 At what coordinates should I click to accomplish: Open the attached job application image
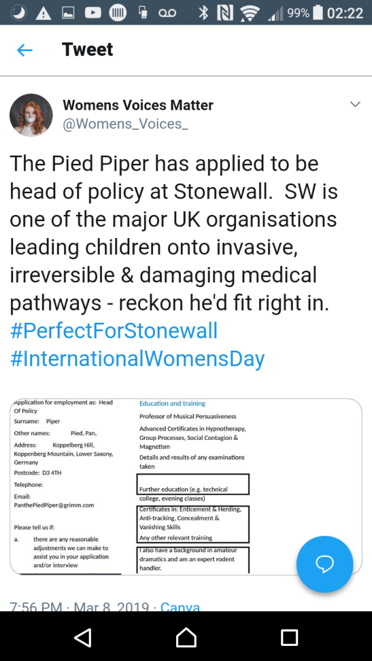186,486
